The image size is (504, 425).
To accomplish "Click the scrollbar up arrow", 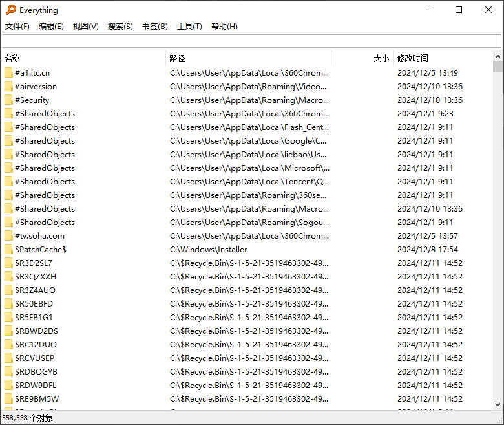I will pyautogui.click(x=498, y=56).
